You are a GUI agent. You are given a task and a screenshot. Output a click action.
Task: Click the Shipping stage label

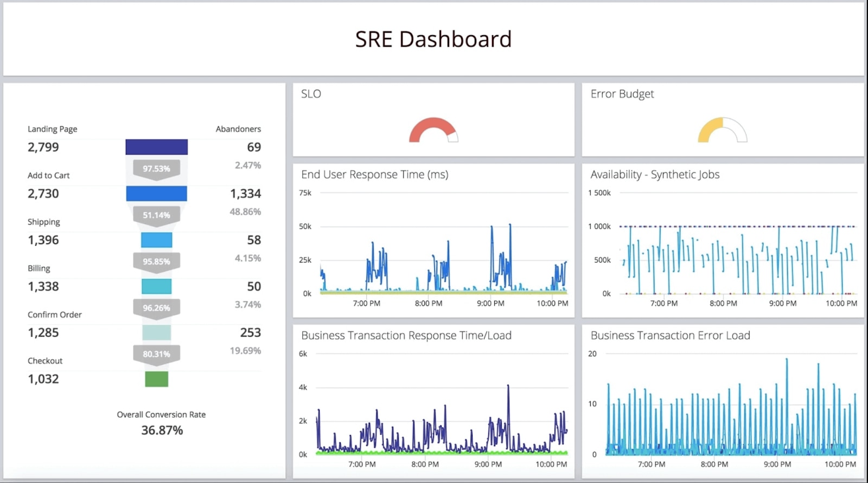(44, 222)
